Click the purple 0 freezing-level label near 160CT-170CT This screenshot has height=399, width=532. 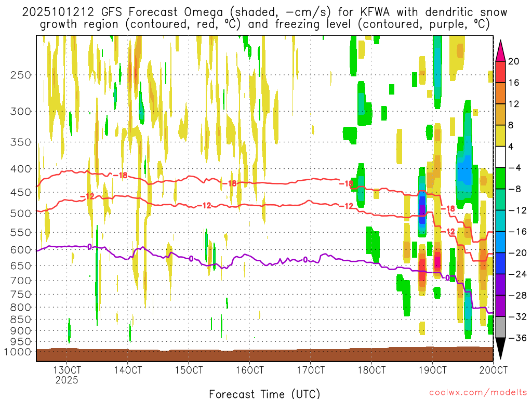pyautogui.click(x=305, y=260)
